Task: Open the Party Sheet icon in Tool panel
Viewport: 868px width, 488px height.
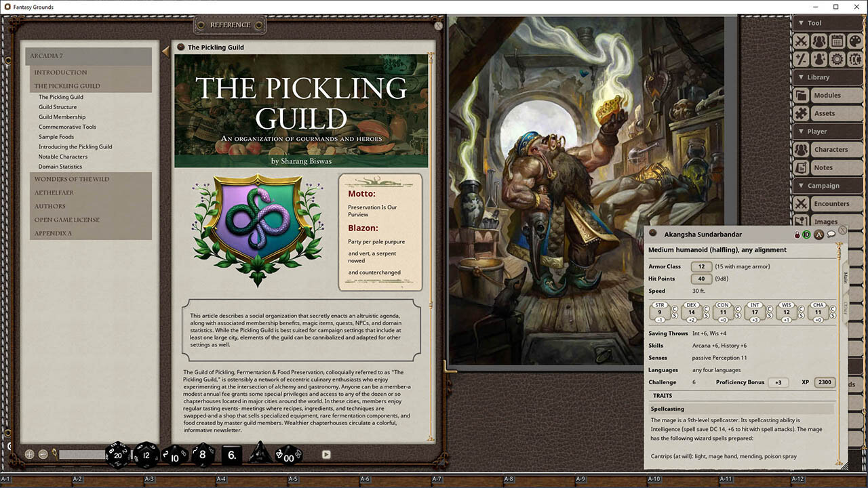Action: point(818,41)
